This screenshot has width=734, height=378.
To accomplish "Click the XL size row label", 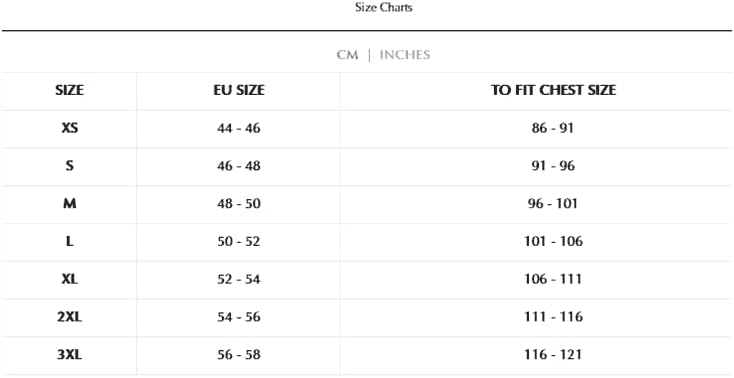I will (69, 280).
